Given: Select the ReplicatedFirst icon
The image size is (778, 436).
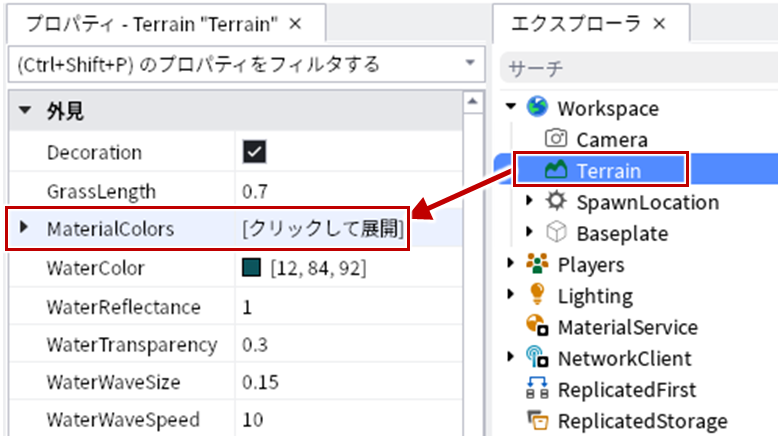Looking at the screenshot, I should point(537,388).
